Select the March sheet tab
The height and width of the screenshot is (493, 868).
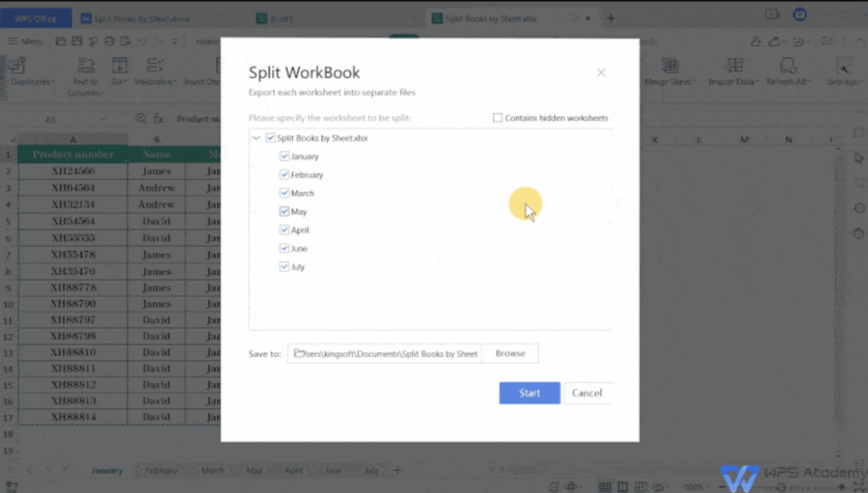pos(213,470)
